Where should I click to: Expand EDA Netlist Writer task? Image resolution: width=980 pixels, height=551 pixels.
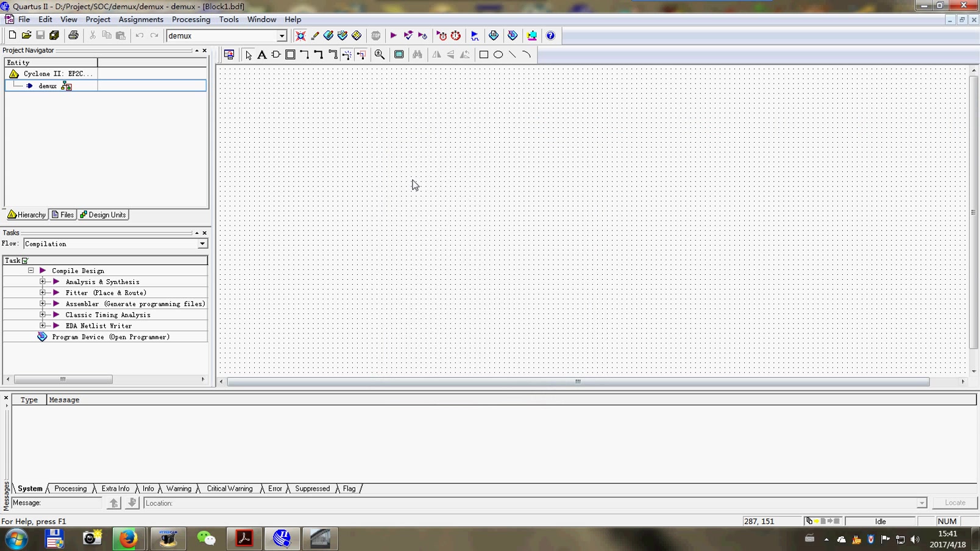43,325
